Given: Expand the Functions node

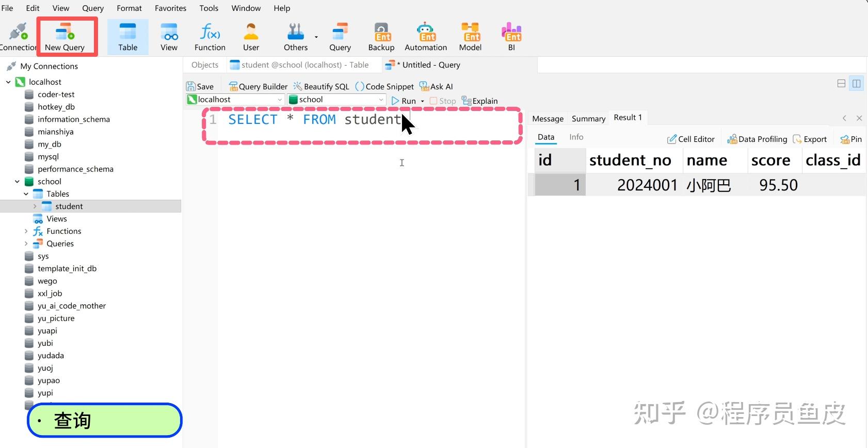Looking at the screenshot, I should (26, 231).
